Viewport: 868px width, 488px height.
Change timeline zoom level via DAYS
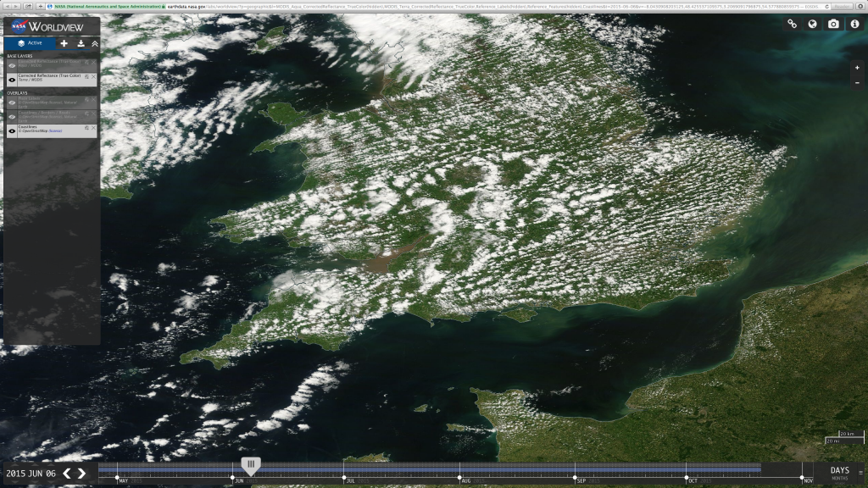click(839, 470)
